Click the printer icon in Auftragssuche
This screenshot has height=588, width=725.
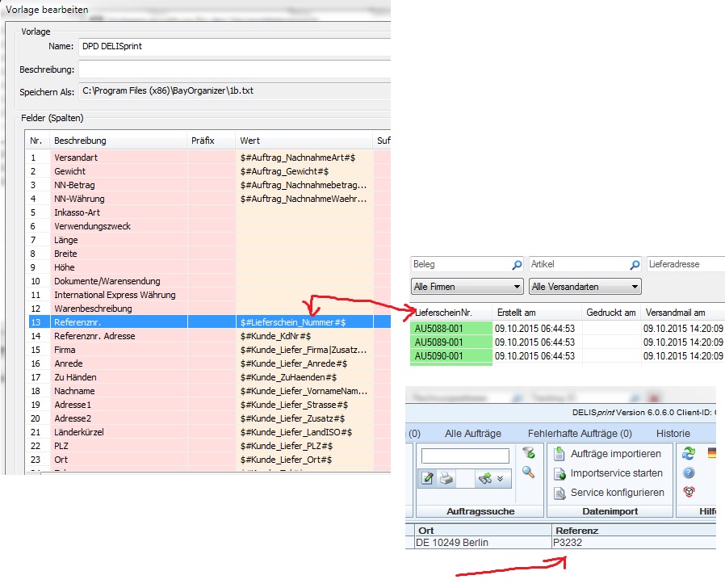pyautogui.click(x=446, y=478)
